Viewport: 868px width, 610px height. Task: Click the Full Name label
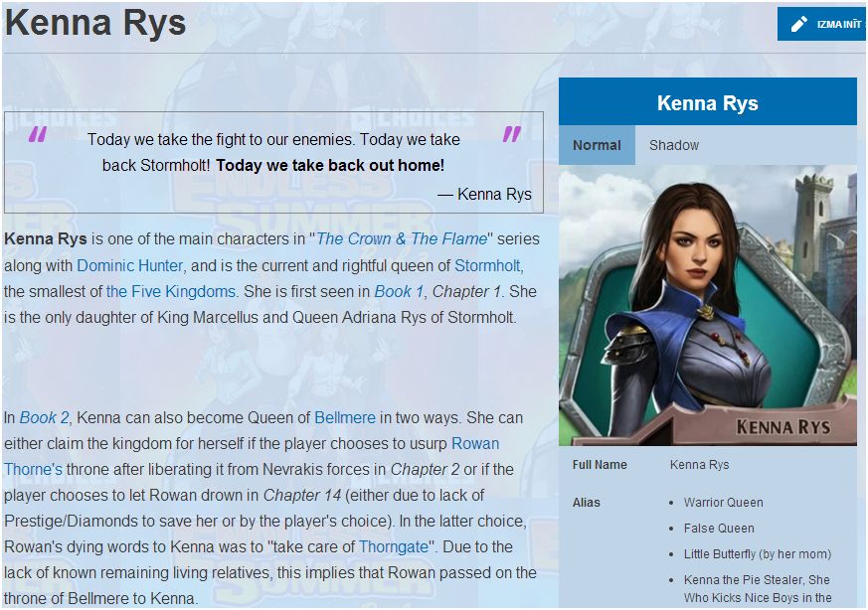click(600, 465)
